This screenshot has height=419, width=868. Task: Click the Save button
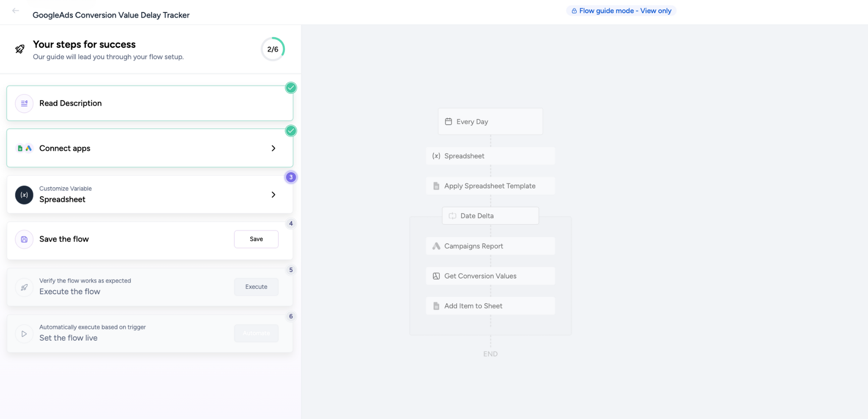point(256,239)
